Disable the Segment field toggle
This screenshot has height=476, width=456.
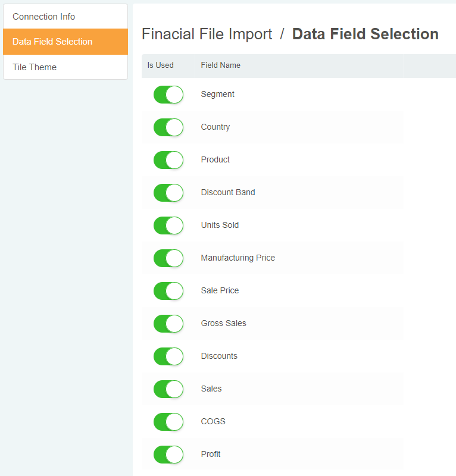tap(168, 95)
